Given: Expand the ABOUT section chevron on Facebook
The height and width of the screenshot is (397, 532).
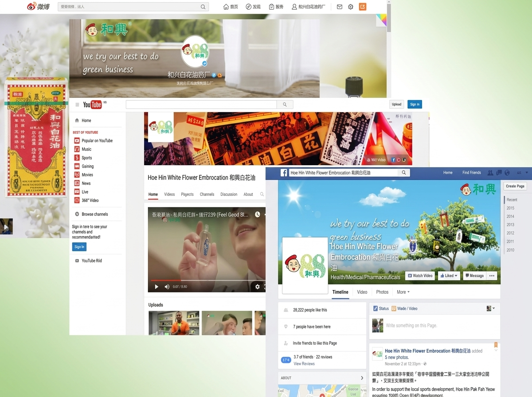Looking at the screenshot, I should point(362,378).
